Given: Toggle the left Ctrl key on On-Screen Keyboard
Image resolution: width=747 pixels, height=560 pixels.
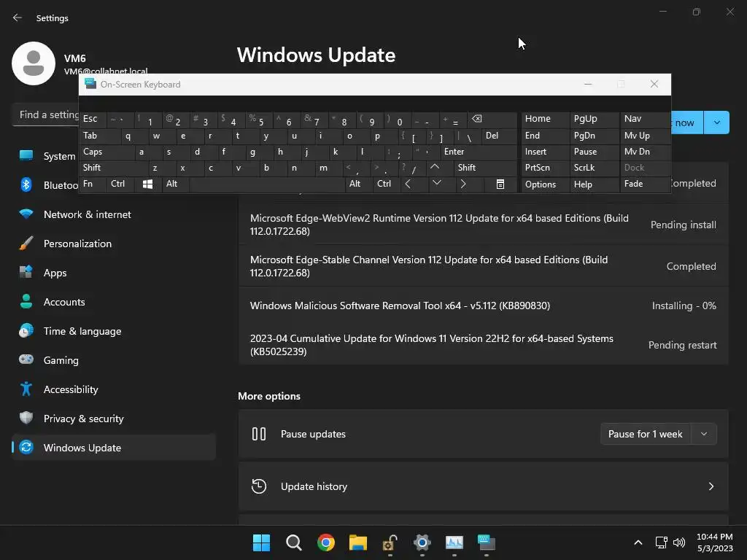Looking at the screenshot, I should (120, 184).
